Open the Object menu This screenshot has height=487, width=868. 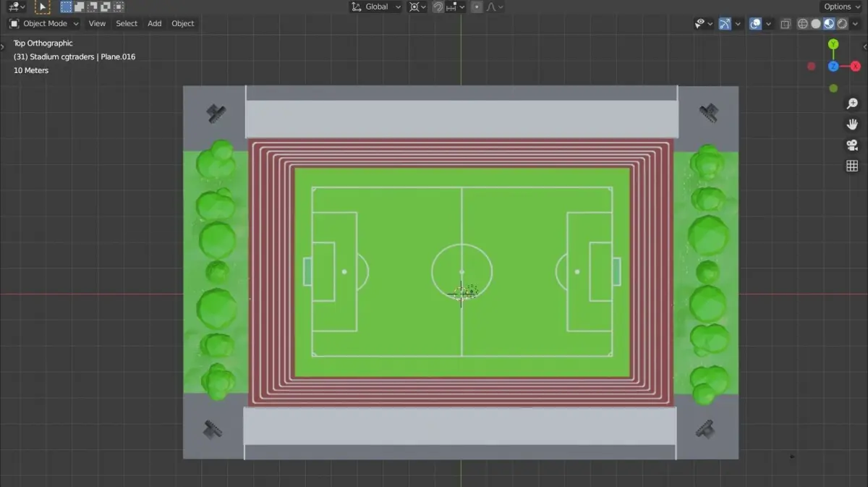tap(183, 23)
